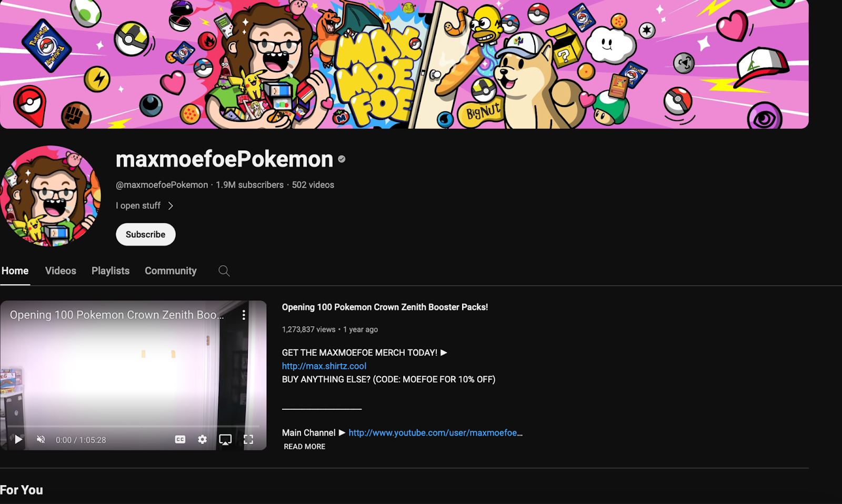Subscribe to maxmoefoePokemon channel
Screen dimensions: 842x504
[146, 235]
